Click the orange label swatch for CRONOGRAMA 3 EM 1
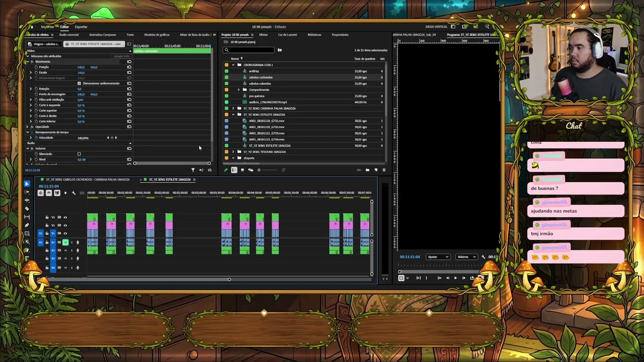The height and width of the screenshot is (362, 644). point(226,65)
